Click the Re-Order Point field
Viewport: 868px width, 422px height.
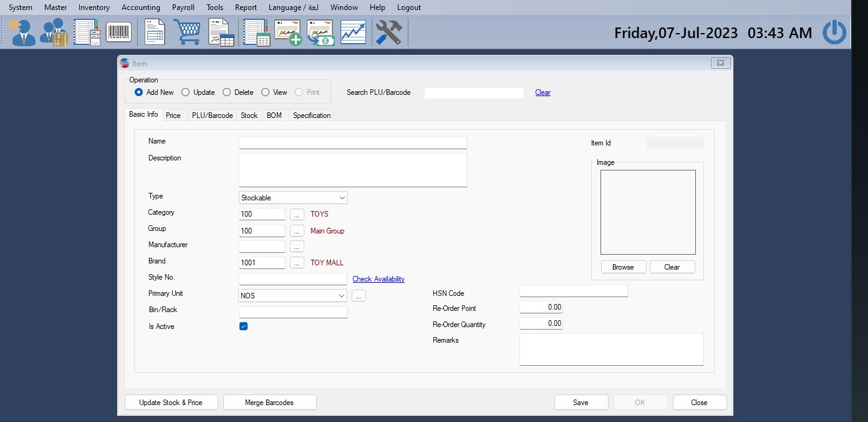click(x=541, y=307)
